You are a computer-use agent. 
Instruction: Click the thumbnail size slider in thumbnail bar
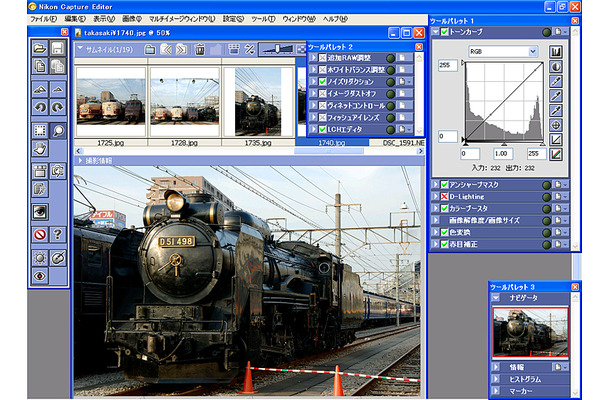click(277, 49)
